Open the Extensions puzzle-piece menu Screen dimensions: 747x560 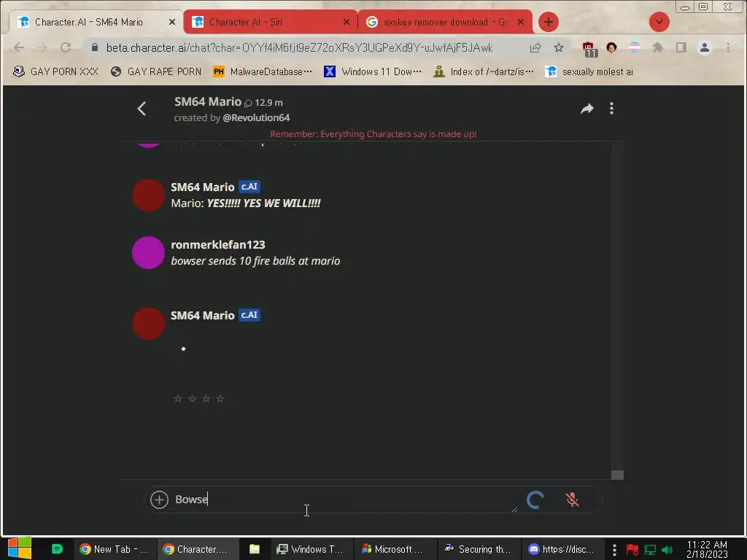[658, 47]
